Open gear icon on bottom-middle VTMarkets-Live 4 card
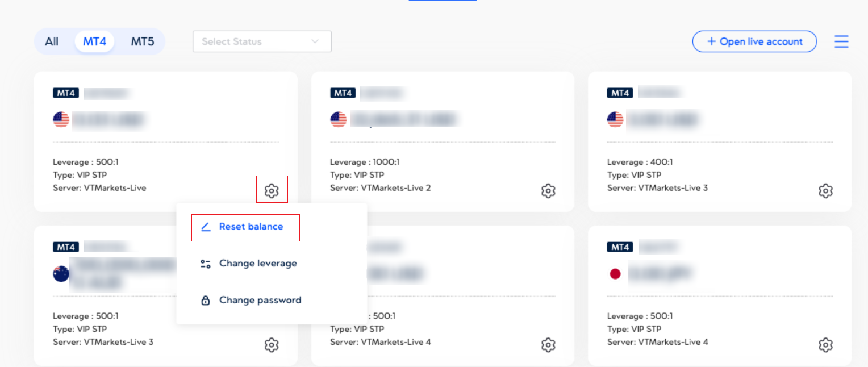The width and height of the screenshot is (868, 367). [548, 345]
